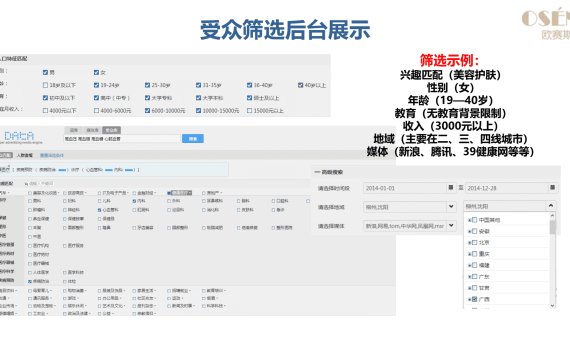
Task: Toggle the 男 gender checkbox
Action: (45, 72)
